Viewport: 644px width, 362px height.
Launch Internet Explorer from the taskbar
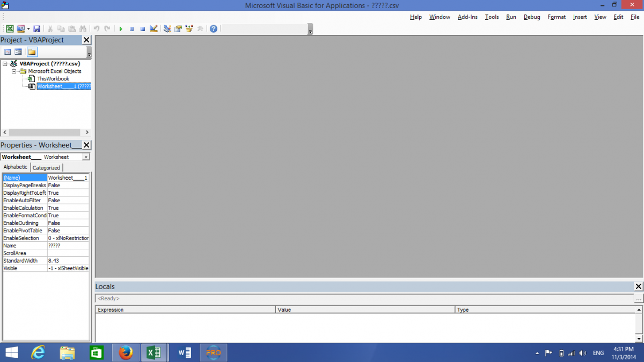(x=39, y=352)
